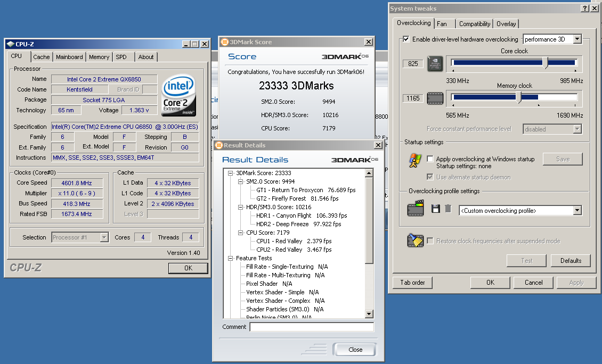Click the Intel Core 2 Extreme logo

click(x=179, y=95)
